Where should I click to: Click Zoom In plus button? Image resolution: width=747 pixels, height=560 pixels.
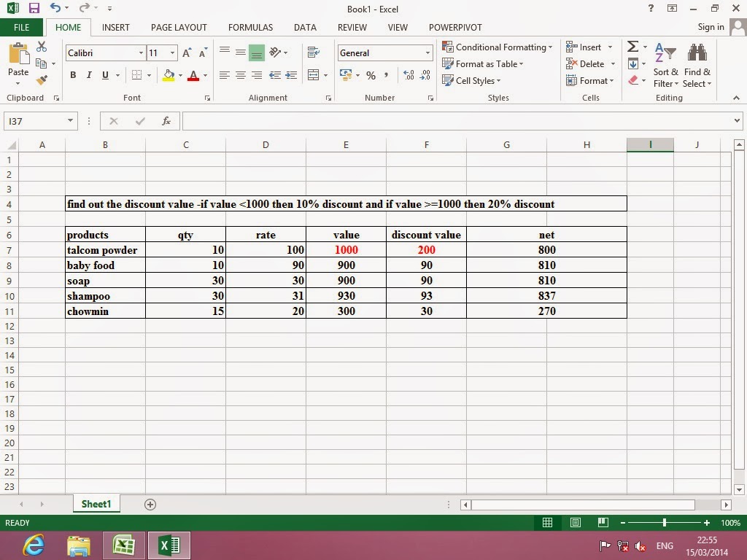tap(707, 523)
